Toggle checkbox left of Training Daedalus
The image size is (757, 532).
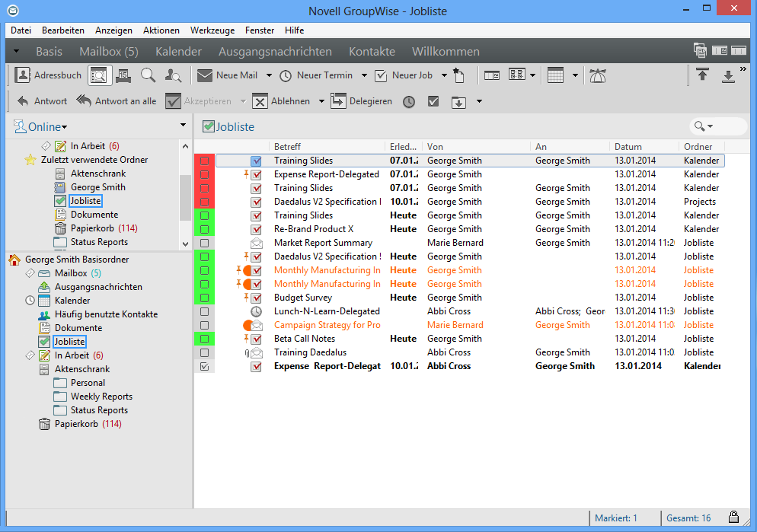pyautogui.click(x=204, y=352)
